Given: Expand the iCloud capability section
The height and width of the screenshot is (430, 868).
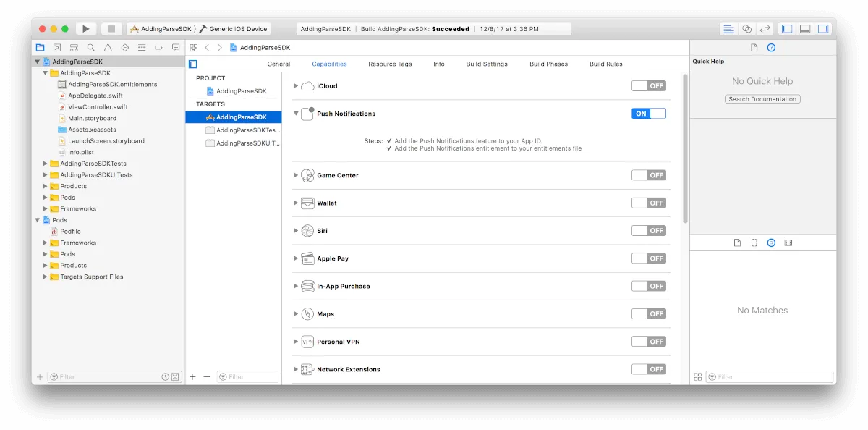Looking at the screenshot, I should pyautogui.click(x=296, y=85).
